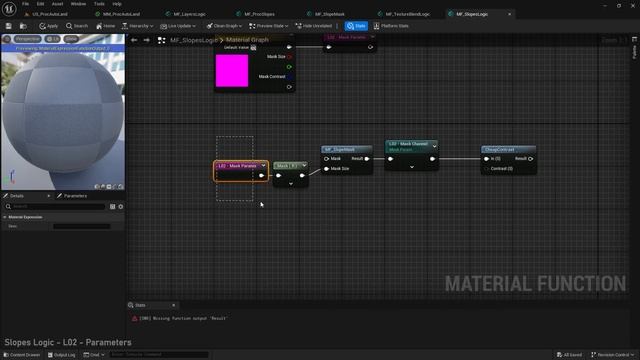The height and width of the screenshot is (360, 640).
Task: Collapse L02 - Mask Params node via chevron
Action: click(x=264, y=166)
